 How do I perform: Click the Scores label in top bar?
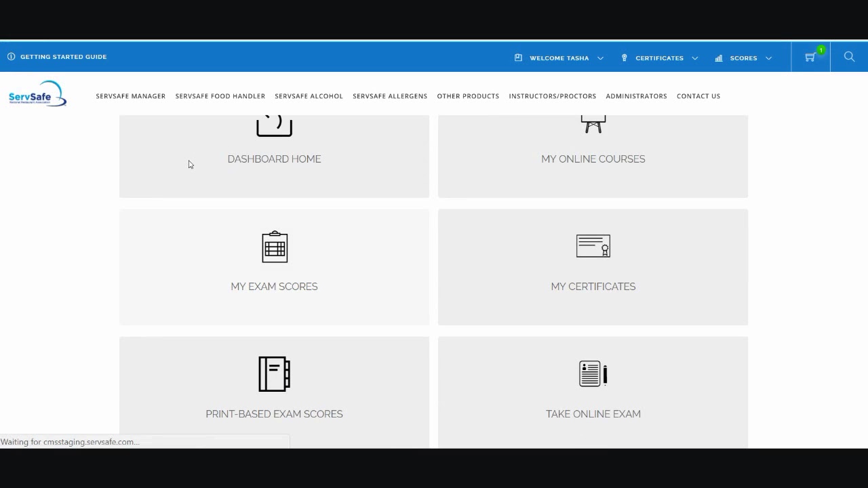(x=743, y=58)
